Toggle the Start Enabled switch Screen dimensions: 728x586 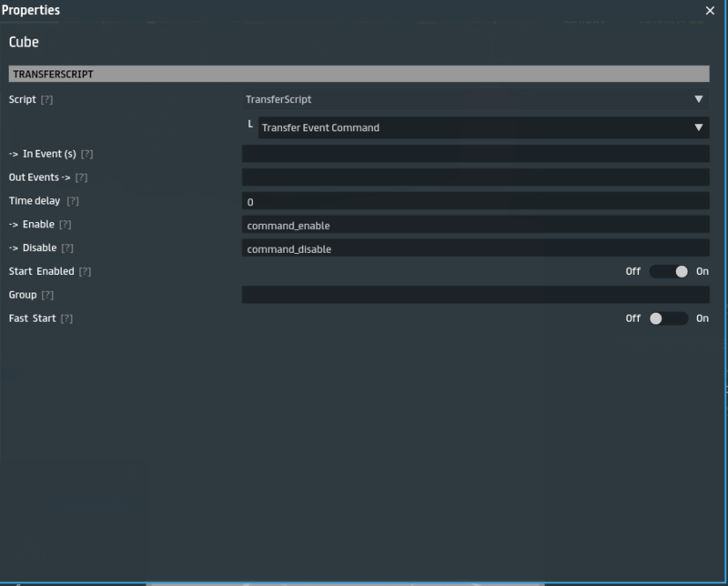[669, 271]
